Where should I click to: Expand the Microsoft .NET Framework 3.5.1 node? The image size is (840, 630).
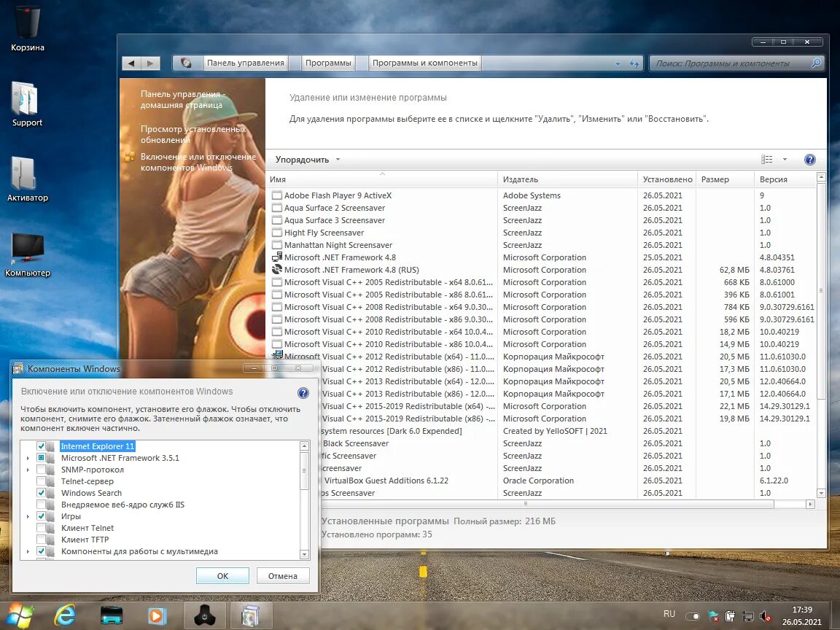(28, 458)
